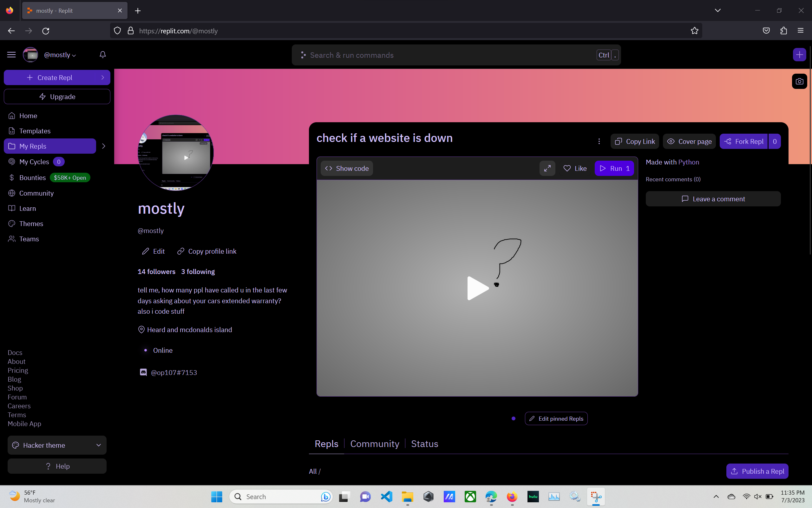Bookmark this page with the star icon
The height and width of the screenshot is (508, 812).
point(695,31)
